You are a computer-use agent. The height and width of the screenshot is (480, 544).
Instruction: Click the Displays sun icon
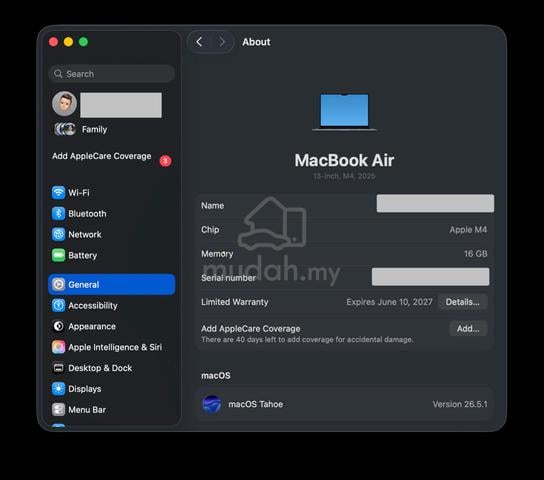pos(58,389)
